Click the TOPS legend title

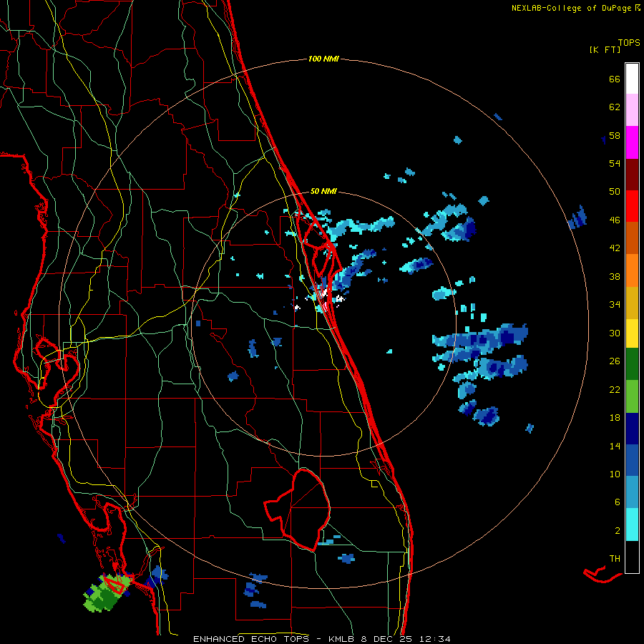tap(629, 42)
